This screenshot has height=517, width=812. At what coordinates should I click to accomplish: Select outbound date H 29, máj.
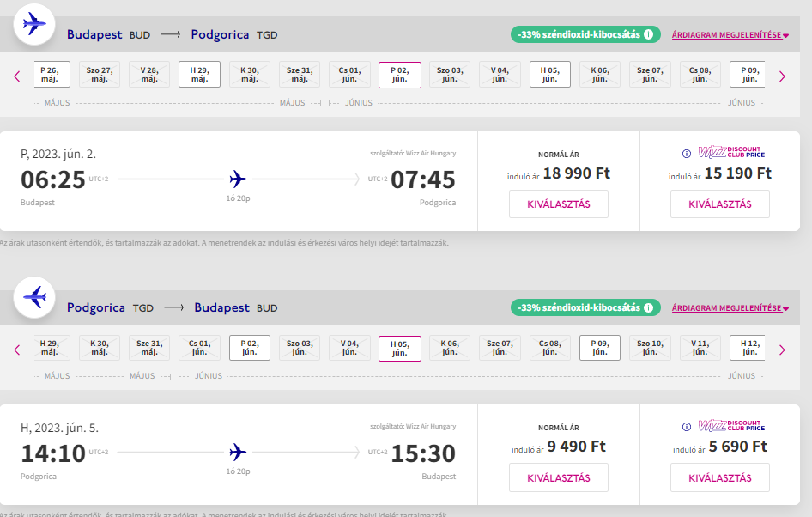tap(199, 75)
